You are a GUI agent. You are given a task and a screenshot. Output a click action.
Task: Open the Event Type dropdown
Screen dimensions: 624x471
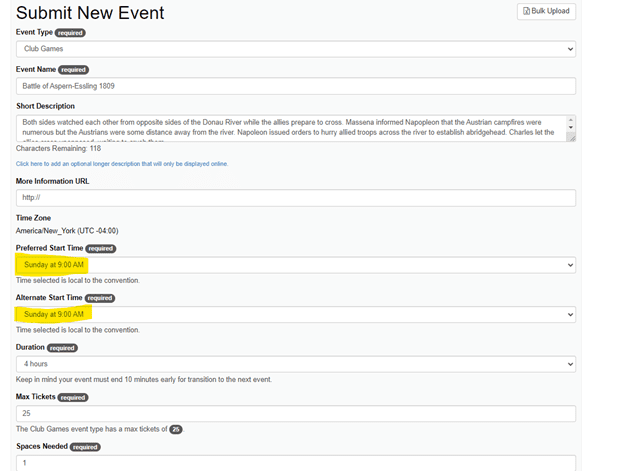296,49
